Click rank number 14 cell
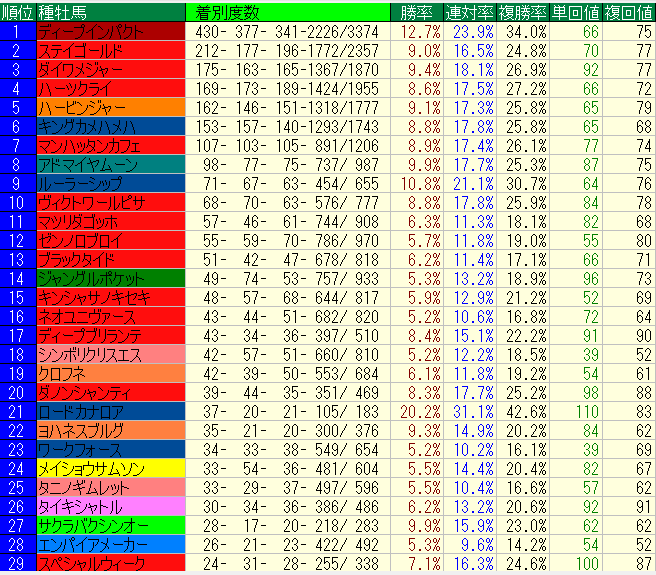Image resolution: width=656 pixels, height=575 pixels. coord(18,279)
